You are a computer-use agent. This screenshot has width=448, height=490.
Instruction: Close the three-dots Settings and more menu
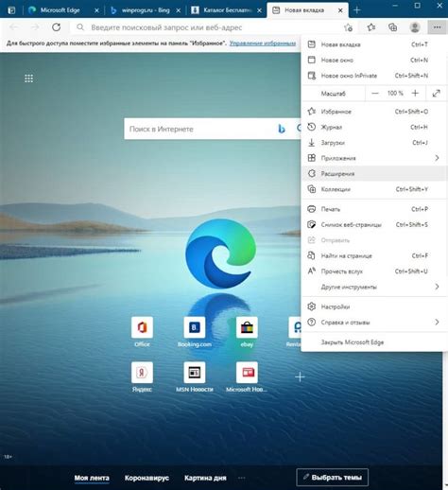tap(437, 27)
